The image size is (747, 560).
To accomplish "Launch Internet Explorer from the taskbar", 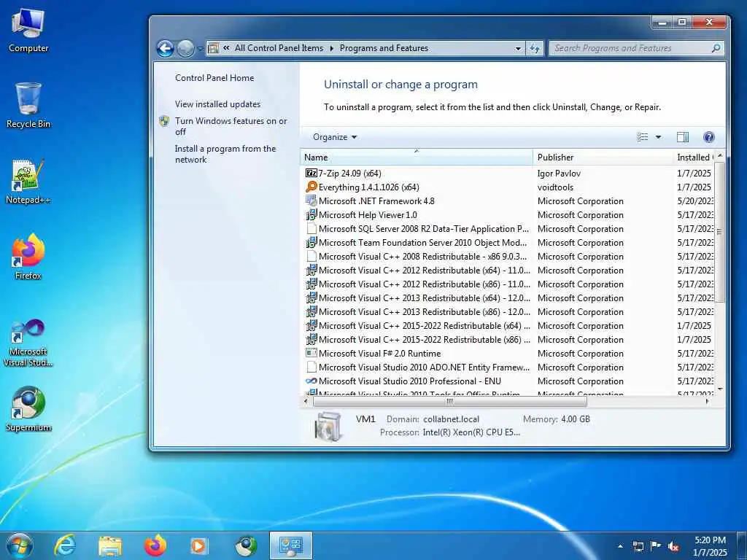I will (64, 545).
